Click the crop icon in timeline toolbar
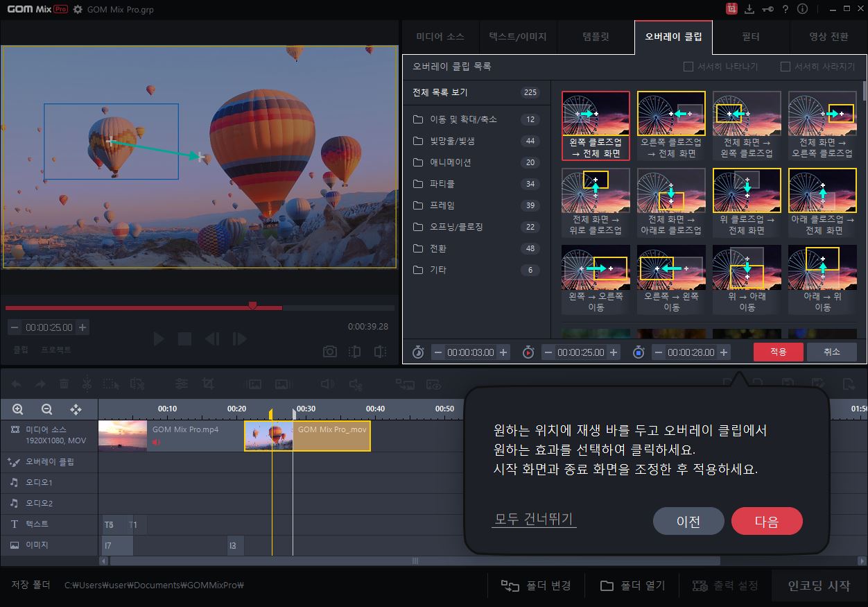 (207, 384)
